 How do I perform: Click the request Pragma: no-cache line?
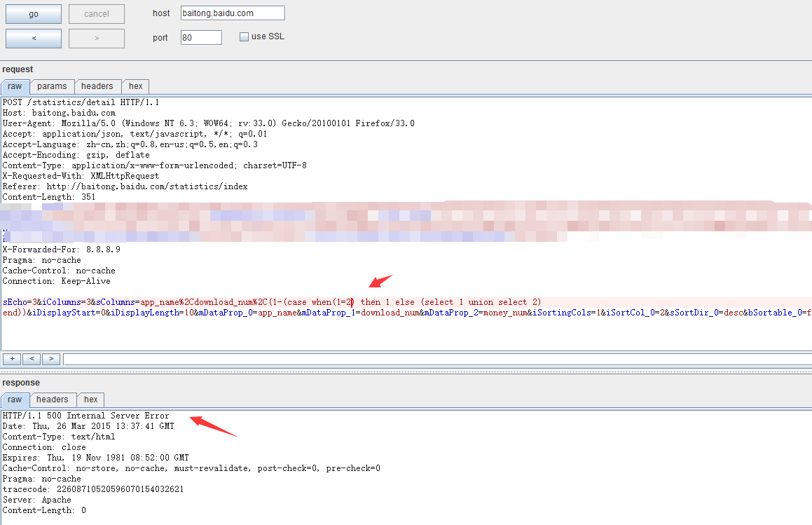click(x=42, y=260)
